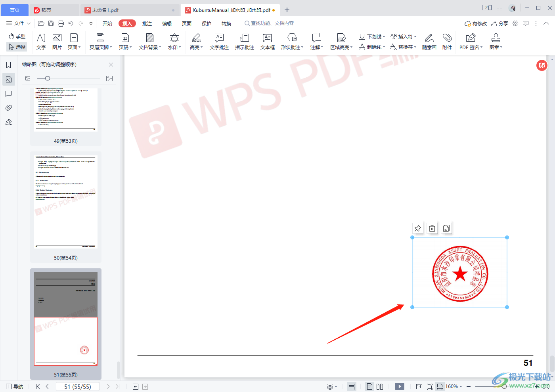Open the bookmark panel in sidebar
Image resolution: width=555 pixels, height=392 pixels.
click(8, 65)
